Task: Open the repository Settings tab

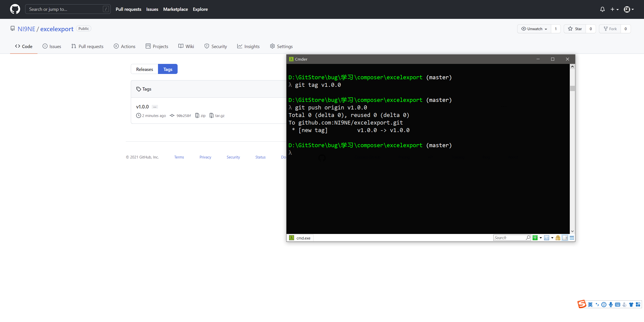Action: 281,46
